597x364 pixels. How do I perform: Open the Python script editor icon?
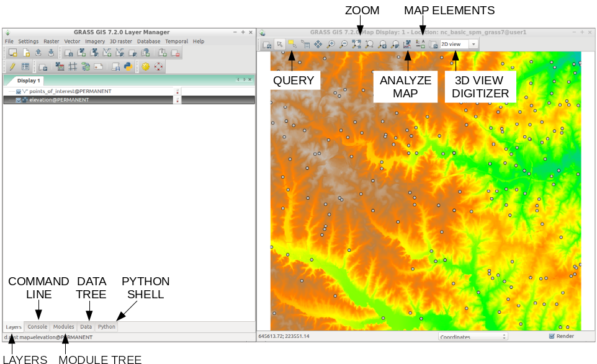coord(128,66)
